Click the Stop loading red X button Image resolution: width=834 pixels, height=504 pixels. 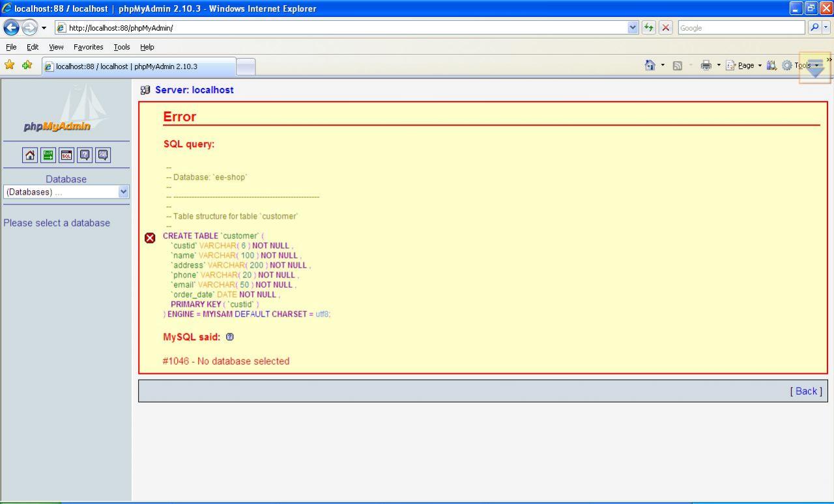tap(665, 27)
